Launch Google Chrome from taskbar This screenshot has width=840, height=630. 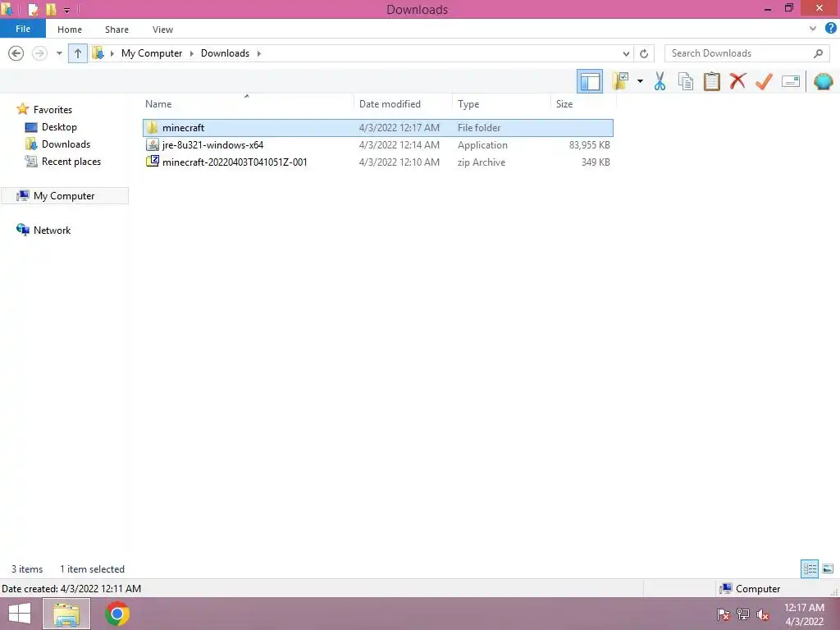tap(117, 614)
